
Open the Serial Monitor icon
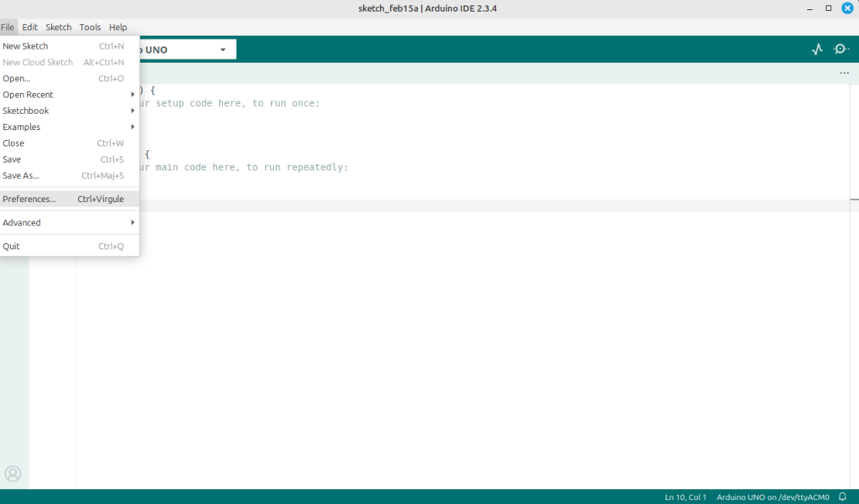pyautogui.click(x=841, y=49)
